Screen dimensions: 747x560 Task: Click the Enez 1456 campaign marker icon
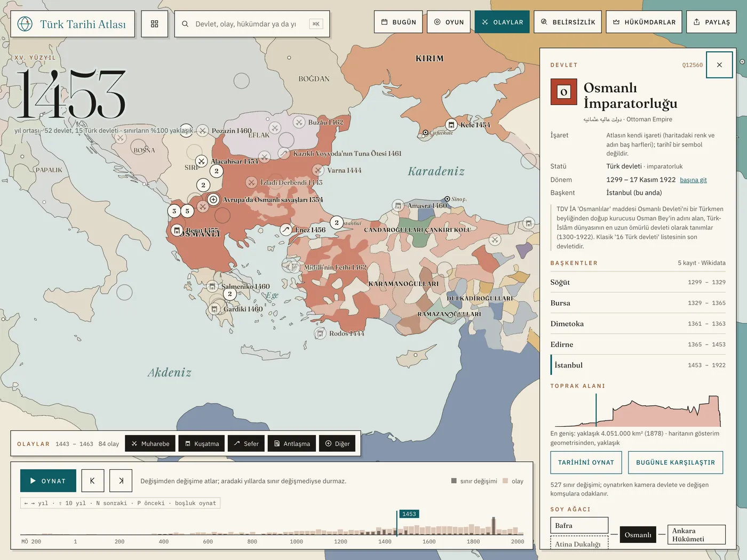(286, 230)
